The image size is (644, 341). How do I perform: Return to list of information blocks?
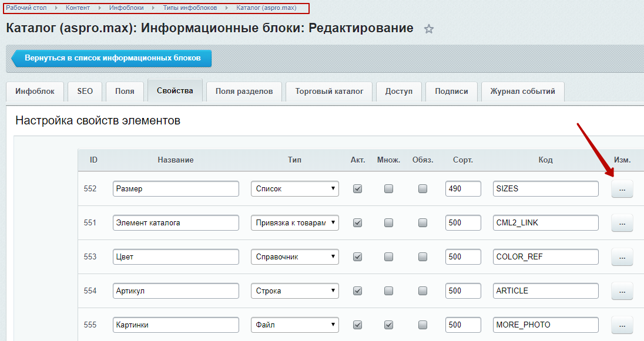pos(111,58)
